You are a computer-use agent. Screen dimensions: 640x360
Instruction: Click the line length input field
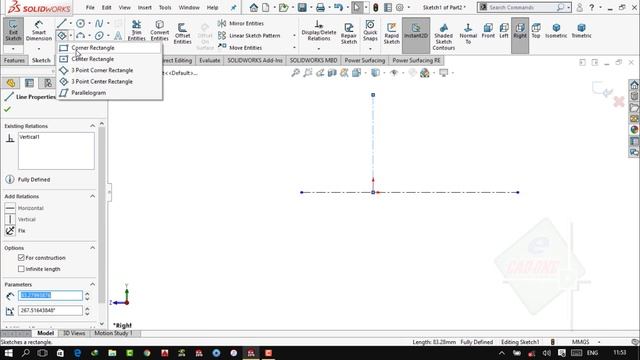(x=50, y=295)
